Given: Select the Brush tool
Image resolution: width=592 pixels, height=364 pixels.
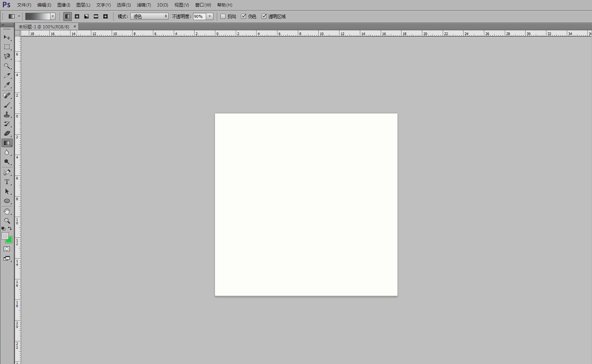Looking at the screenshot, I should point(7,105).
